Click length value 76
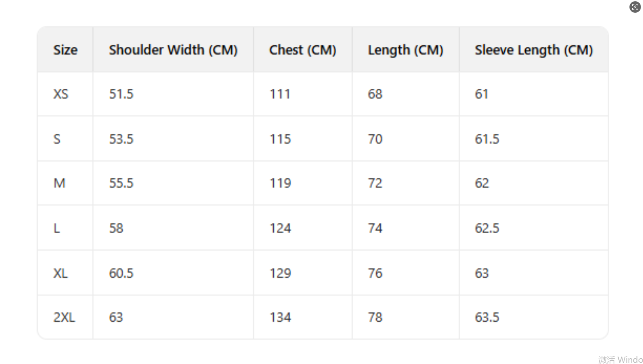This screenshot has width=643, height=364. [x=375, y=273]
